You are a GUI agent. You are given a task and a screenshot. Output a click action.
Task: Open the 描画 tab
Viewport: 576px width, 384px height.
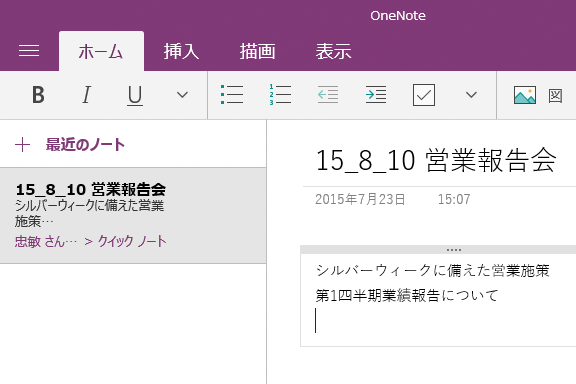(x=258, y=51)
